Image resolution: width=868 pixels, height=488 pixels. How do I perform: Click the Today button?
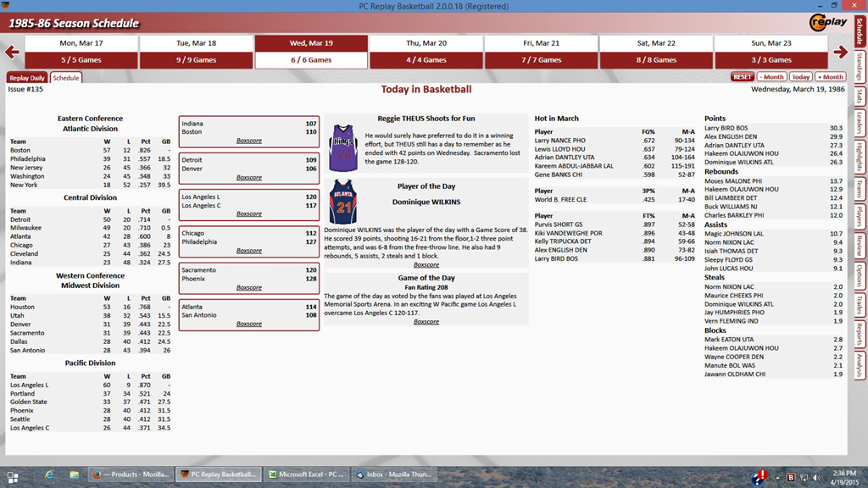(x=801, y=77)
